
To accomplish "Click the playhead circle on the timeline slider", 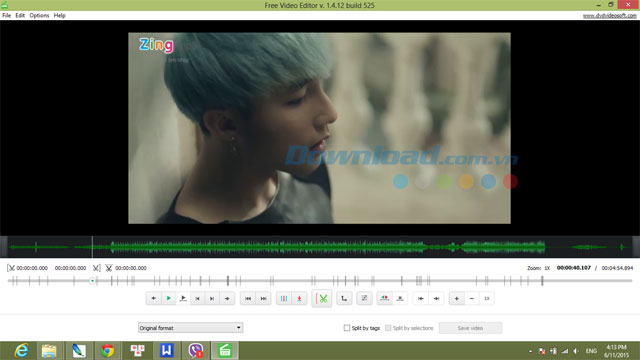I will 92,280.
